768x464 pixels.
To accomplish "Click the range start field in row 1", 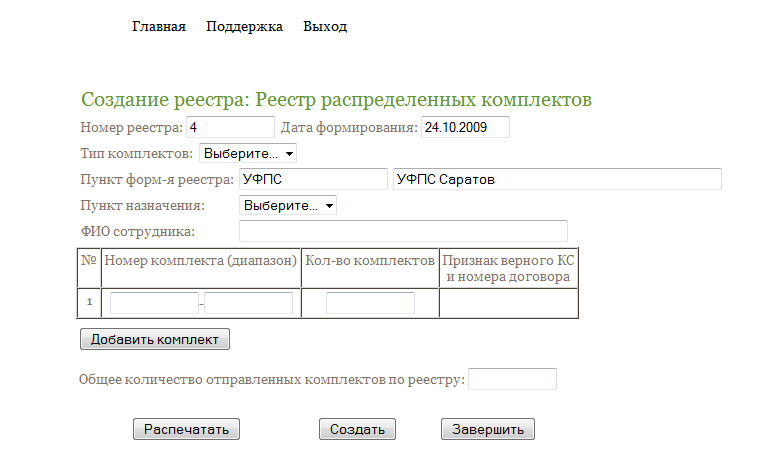I will click(x=154, y=303).
